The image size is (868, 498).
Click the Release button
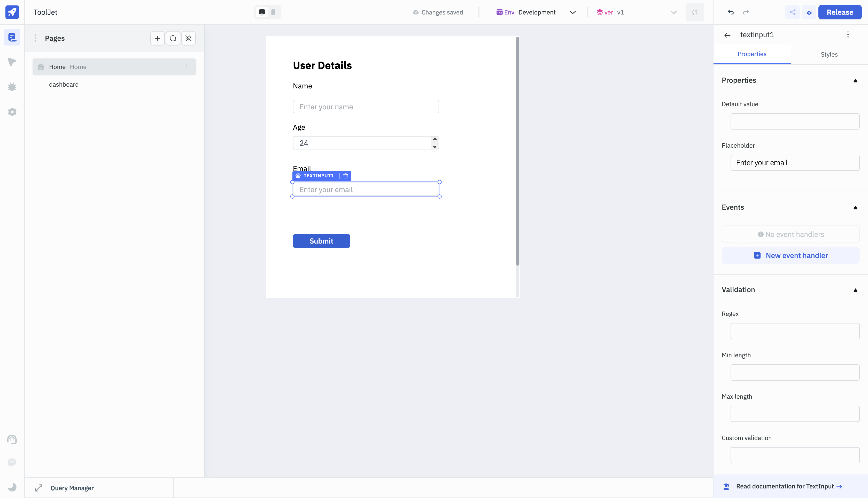point(840,12)
